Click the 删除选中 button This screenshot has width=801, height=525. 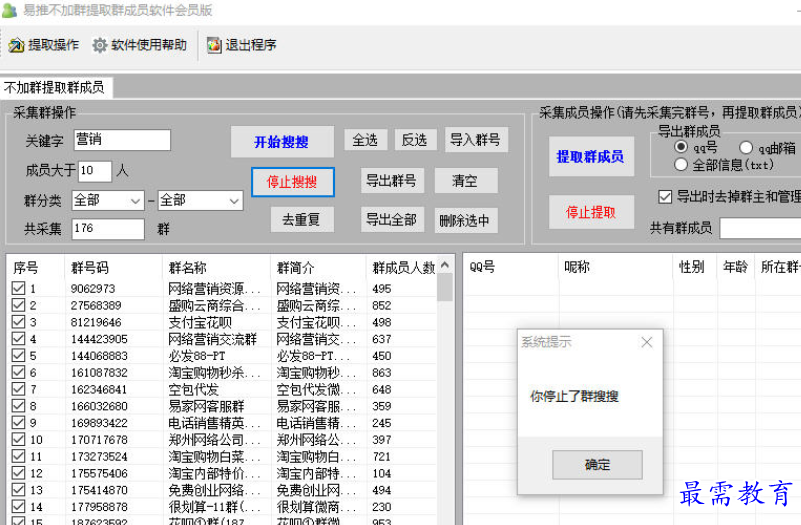pos(465,220)
